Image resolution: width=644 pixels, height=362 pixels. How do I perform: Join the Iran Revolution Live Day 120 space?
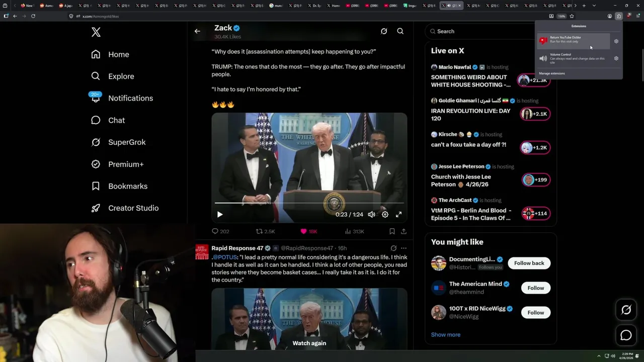click(470, 115)
